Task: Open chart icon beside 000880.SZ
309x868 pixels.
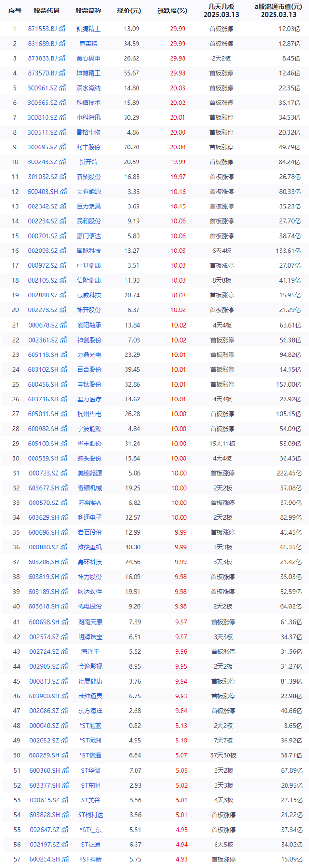Action: coord(64,547)
